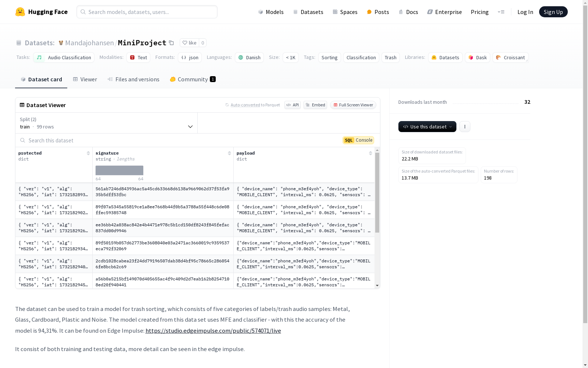Select the Dask library tag
This screenshot has width=588, height=368.
pyautogui.click(x=477, y=57)
